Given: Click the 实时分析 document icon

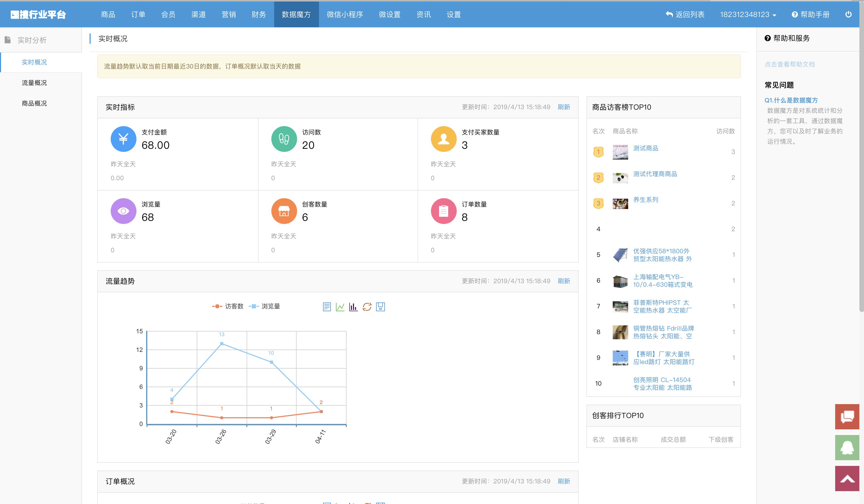Looking at the screenshot, I should (x=7, y=40).
